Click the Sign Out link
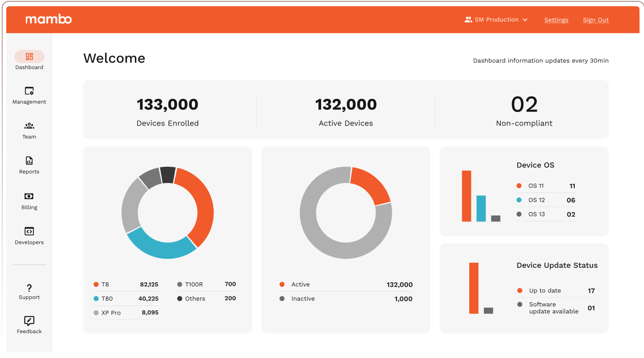 click(595, 20)
